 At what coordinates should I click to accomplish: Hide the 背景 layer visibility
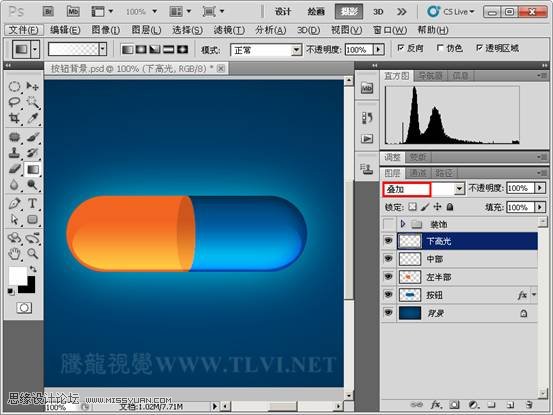(388, 313)
